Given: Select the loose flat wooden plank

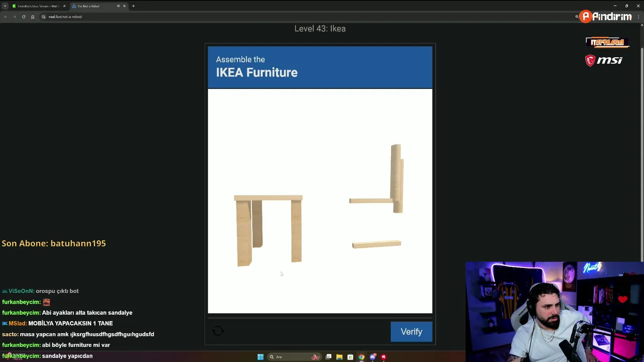Looking at the screenshot, I should [376, 244].
